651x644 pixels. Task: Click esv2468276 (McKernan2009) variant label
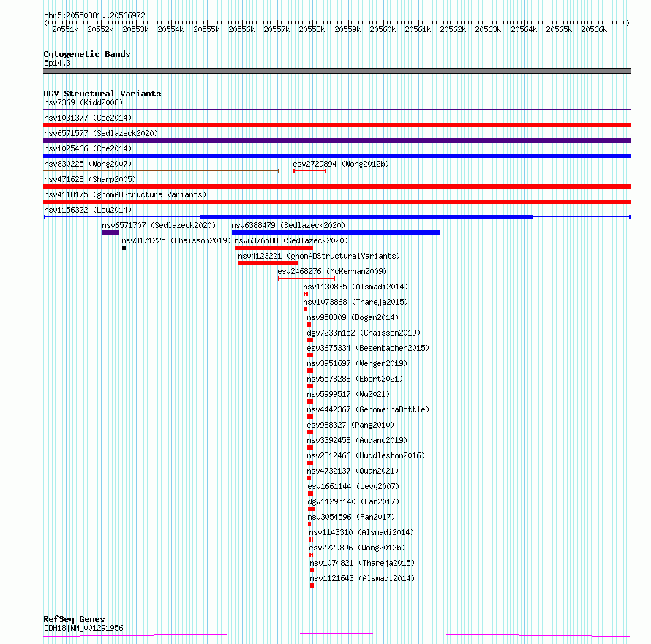(332, 271)
